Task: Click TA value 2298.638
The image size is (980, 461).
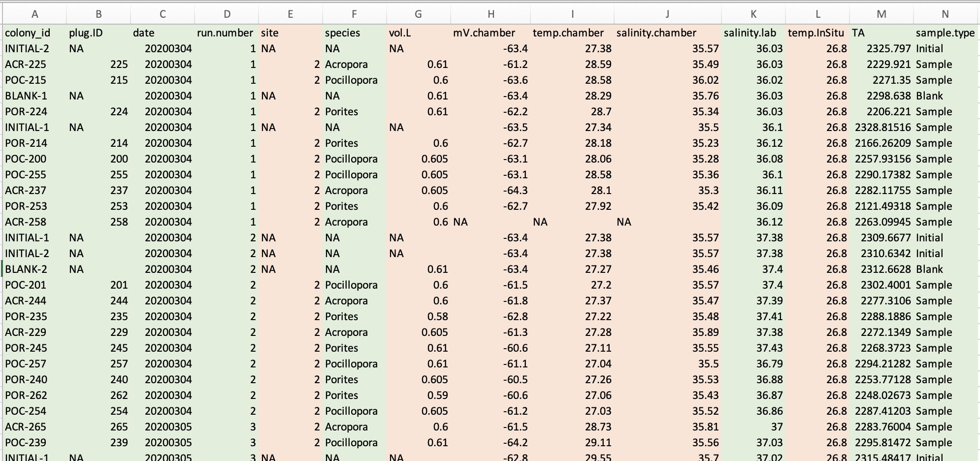Action: tap(882, 96)
